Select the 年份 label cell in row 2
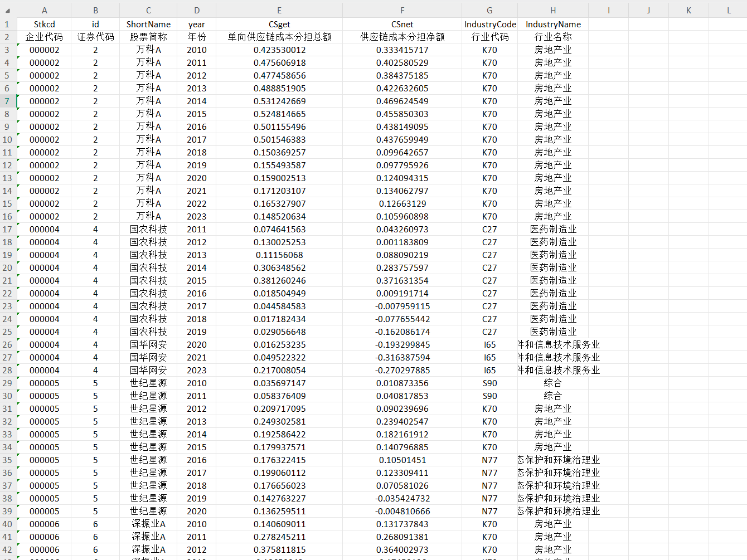The image size is (747, 560). 196,37
